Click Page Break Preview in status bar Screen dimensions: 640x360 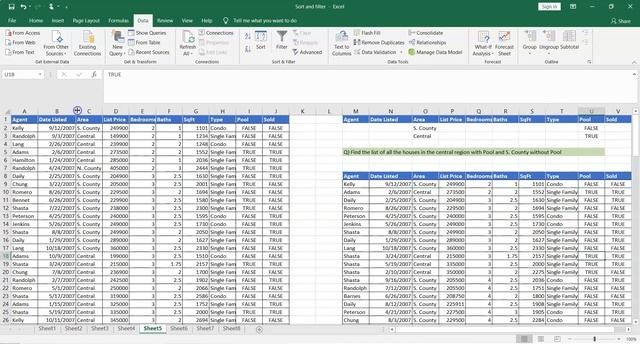pyautogui.click(x=557, y=339)
